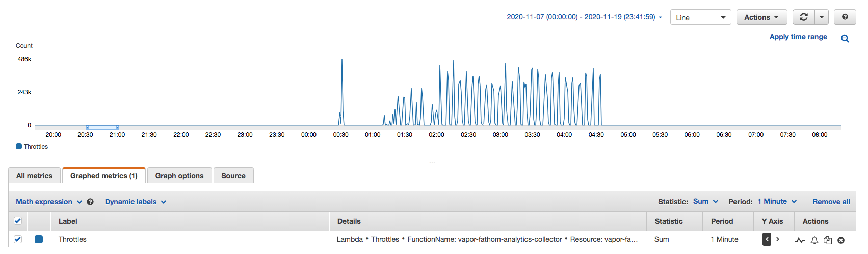
Task: Remove the Throttles metric with X icon
Action: pos(841,240)
